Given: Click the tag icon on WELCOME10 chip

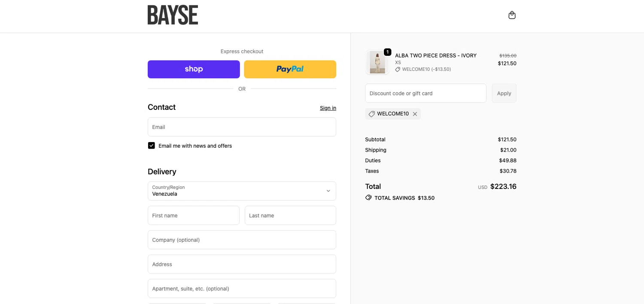Looking at the screenshot, I should [x=372, y=114].
